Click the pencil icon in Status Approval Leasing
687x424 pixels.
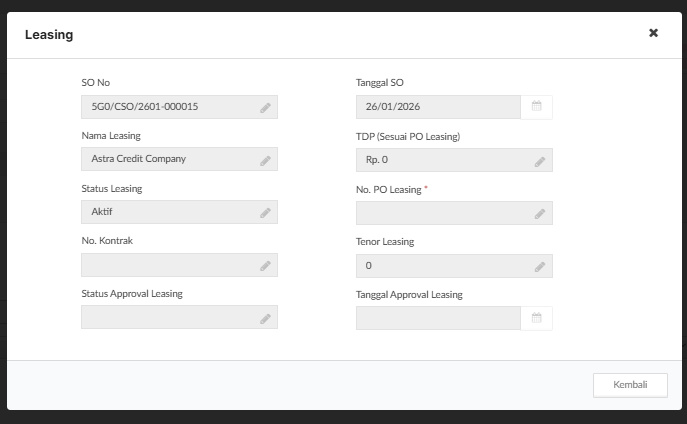click(265, 318)
